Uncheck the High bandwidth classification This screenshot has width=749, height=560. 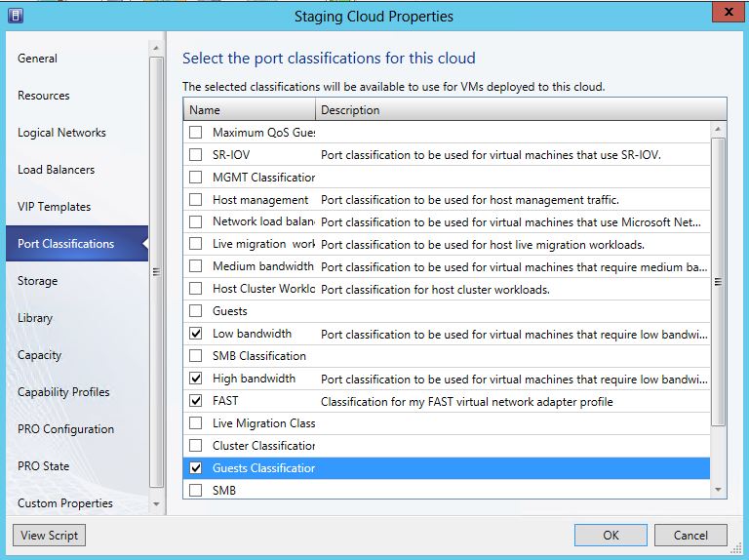pyautogui.click(x=196, y=379)
